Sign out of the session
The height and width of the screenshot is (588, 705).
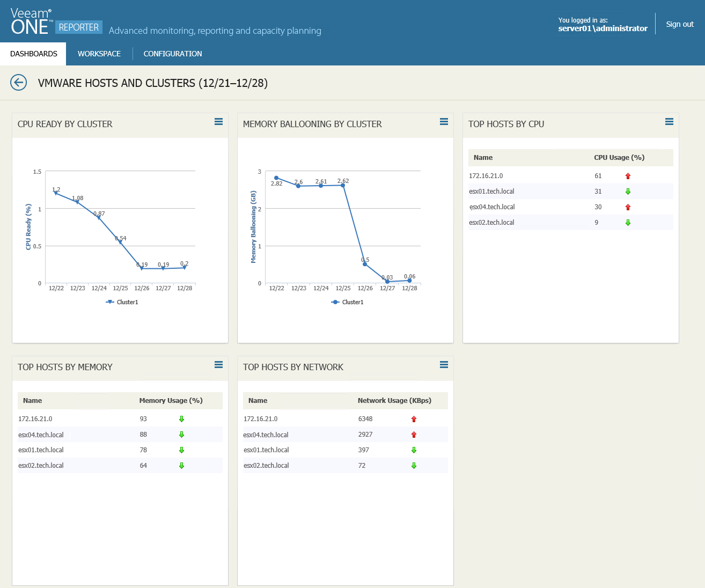(x=680, y=24)
